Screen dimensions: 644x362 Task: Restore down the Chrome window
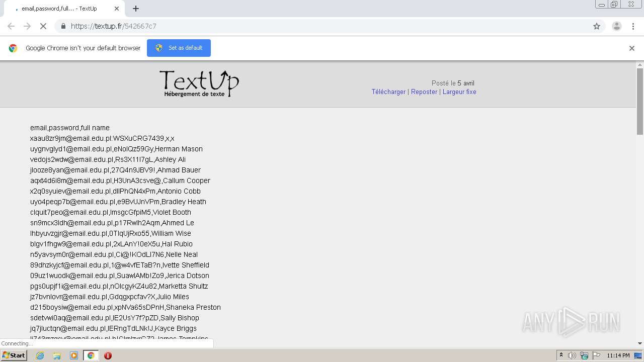614,5
